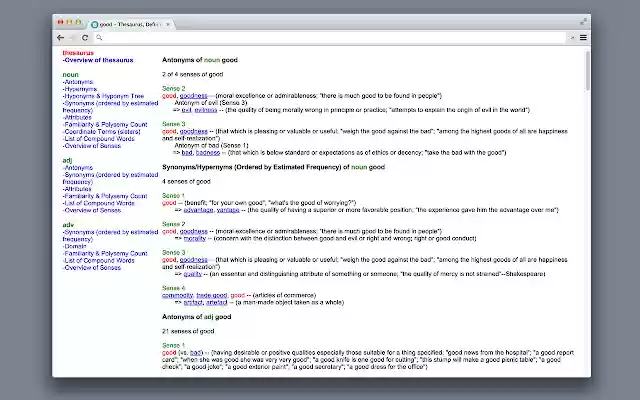Click 'goodness' in Antonyms Sense 2 row
This screenshot has height=400, width=640.
193,96
